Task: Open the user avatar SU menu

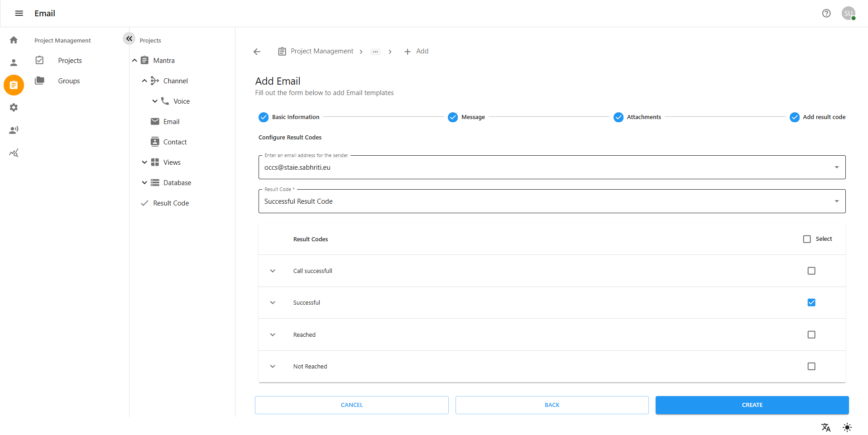Action: [x=848, y=13]
